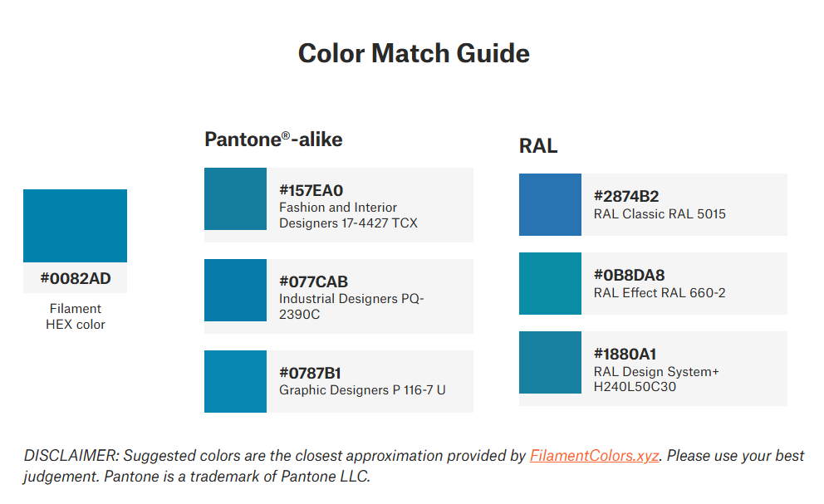Open the FilamentColors.xyz link
824x504 pixels.
pyautogui.click(x=595, y=456)
